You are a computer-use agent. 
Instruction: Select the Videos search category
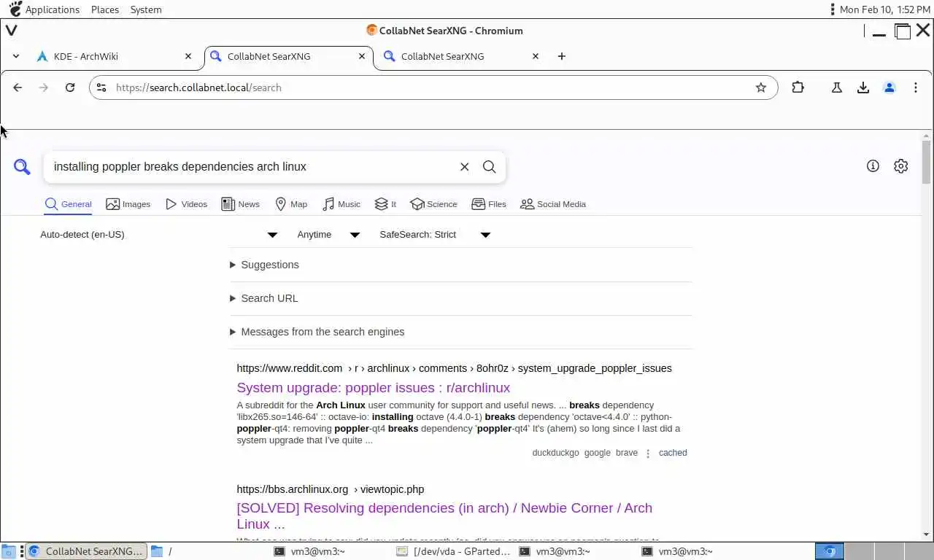coord(187,204)
